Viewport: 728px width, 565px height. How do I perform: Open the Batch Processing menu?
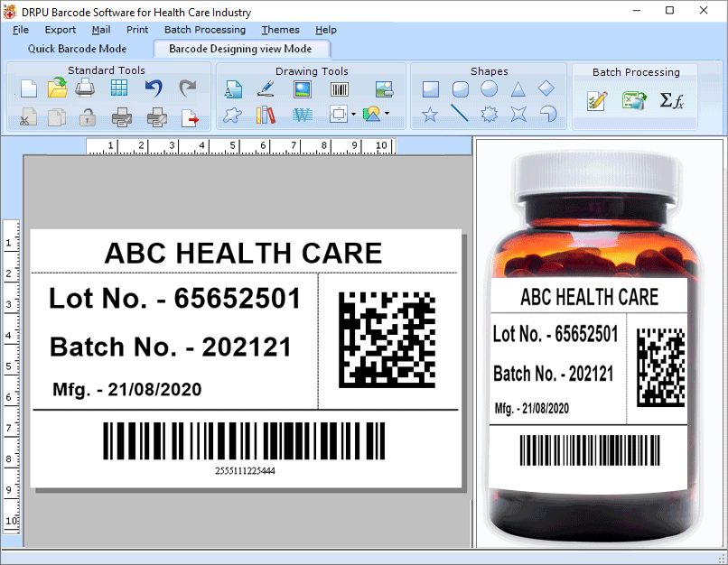click(205, 30)
